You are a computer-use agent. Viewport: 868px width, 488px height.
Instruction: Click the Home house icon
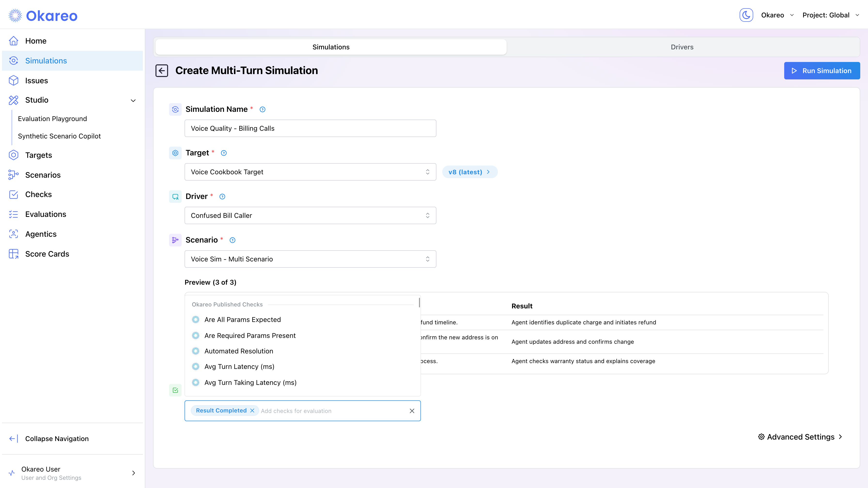point(14,41)
